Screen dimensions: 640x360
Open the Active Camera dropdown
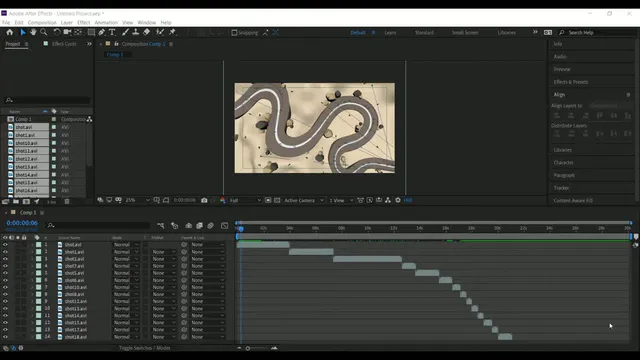304,200
